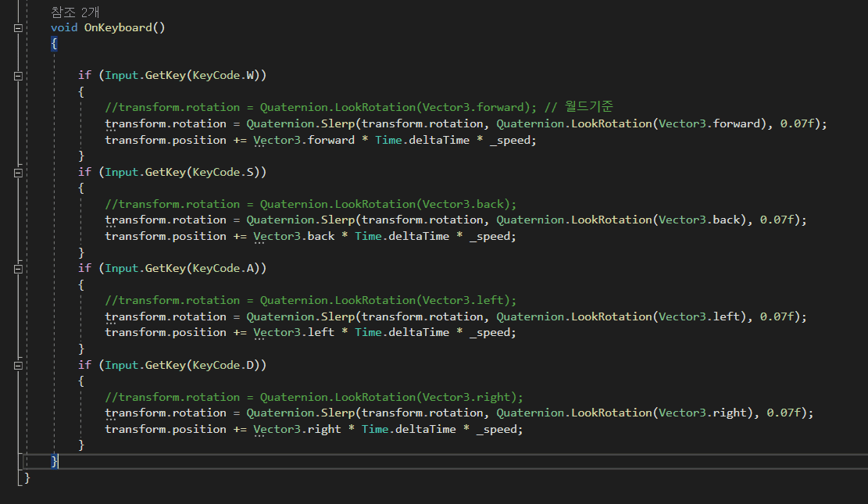Viewport: 868px width, 504px height.
Task: Click the commented LookRotation(Vector3.right) line
Action: pyautogui.click(x=314, y=397)
